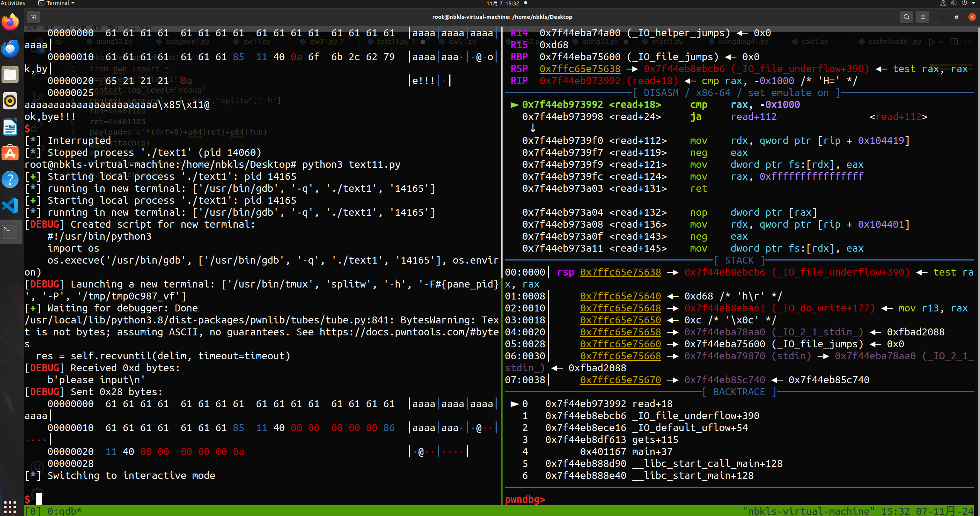The height and width of the screenshot is (516, 980).
Task: Run the script using the play button
Action: point(931,42)
